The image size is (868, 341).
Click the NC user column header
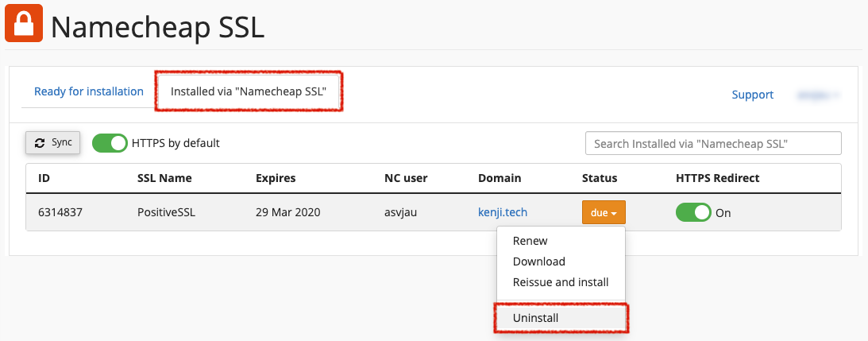(x=406, y=178)
